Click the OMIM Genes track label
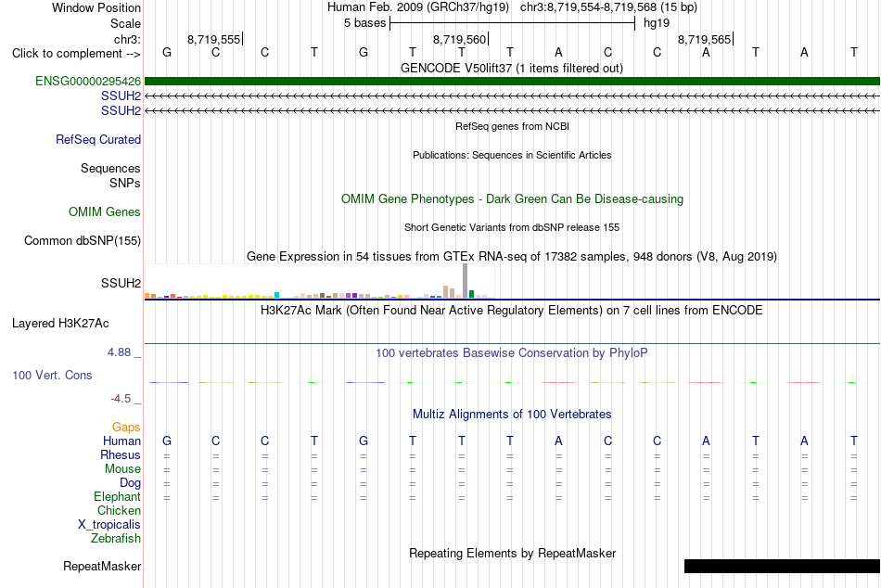This screenshot has height=588, width=881. tap(105, 212)
